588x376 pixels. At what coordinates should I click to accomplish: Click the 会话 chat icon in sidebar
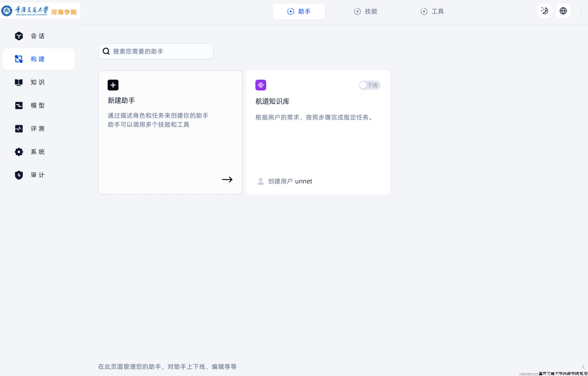[19, 36]
